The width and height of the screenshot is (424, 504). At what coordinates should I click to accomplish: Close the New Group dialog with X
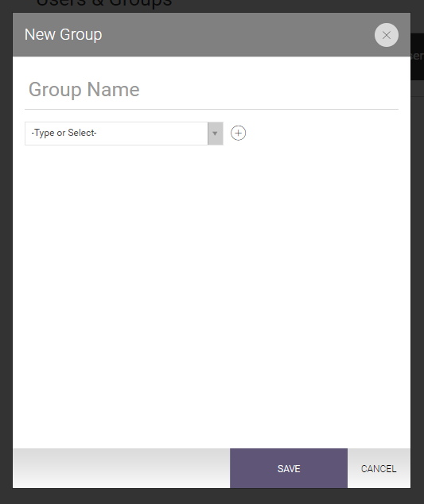coord(387,35)
